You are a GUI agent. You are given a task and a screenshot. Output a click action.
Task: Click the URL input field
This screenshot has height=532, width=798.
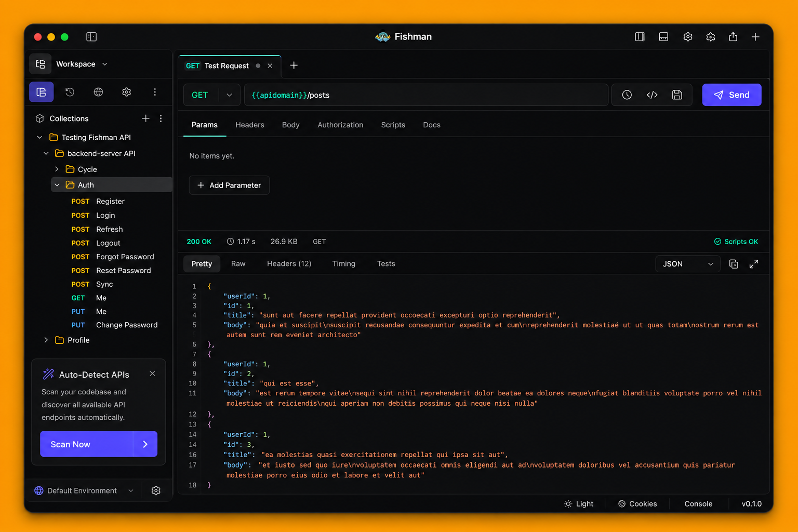tap(426, 95)
